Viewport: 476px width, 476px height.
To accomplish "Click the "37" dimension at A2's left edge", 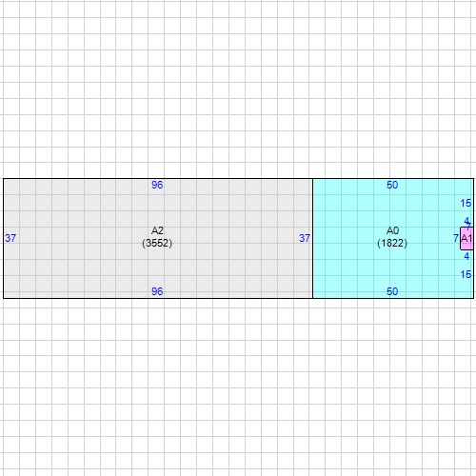I will point(10,238).
